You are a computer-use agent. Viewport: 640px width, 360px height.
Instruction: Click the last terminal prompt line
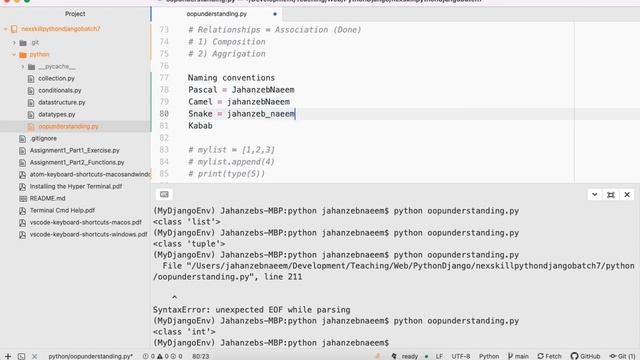pos(271,343)
